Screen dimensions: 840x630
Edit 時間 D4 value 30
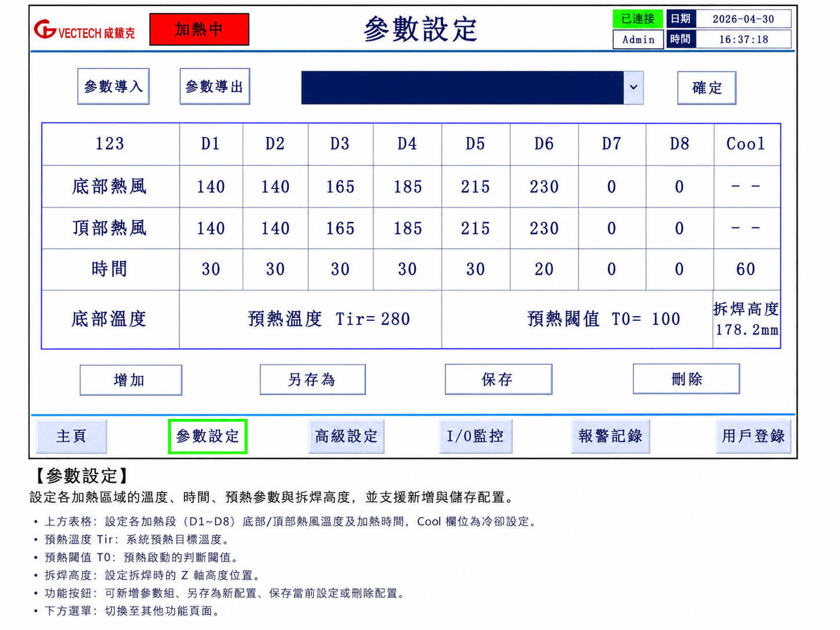[x=408, y=269]
